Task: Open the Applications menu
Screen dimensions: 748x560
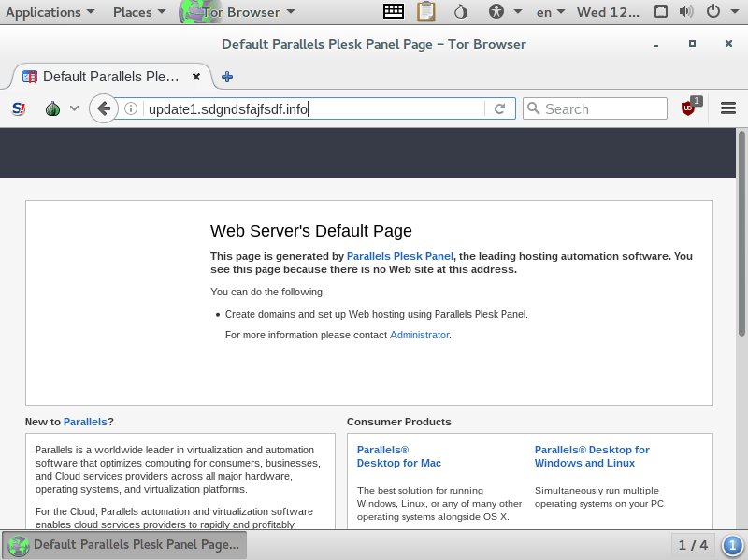Action: pyautogui.click(x=50, y=12)
